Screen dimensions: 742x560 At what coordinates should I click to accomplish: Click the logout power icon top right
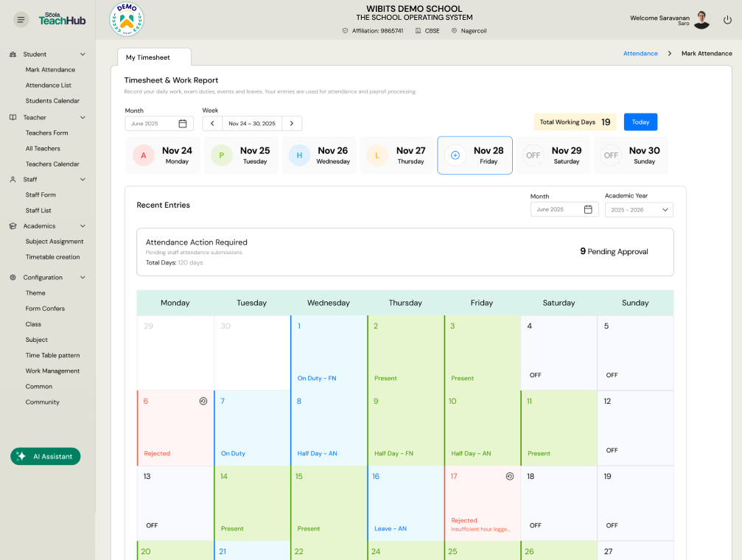(x=727, y=20)
